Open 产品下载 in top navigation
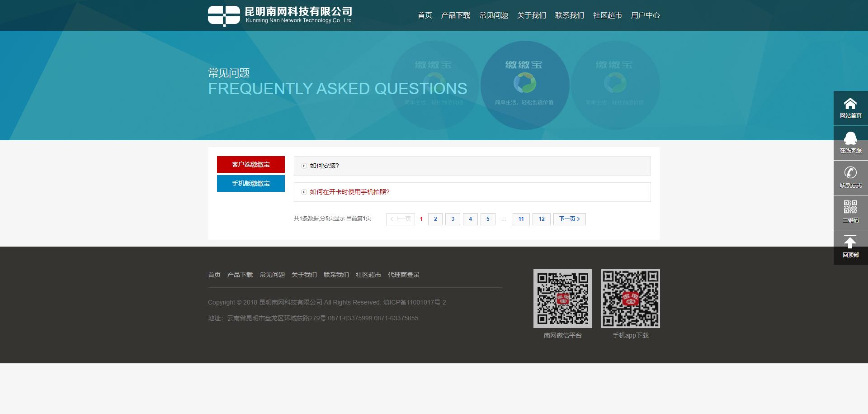Screen dimensions: 868x414 coord(455,15)
